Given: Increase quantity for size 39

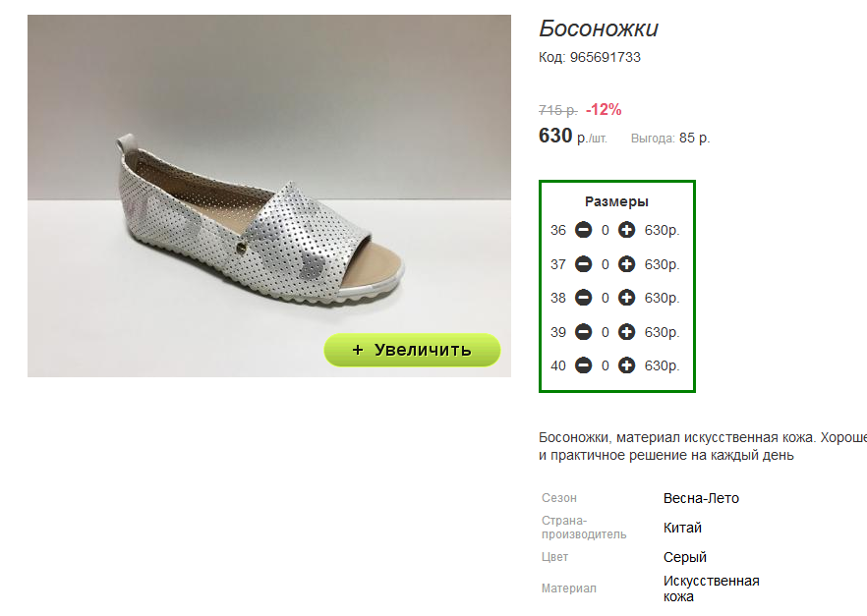Looking at the screenshot, I should tap(627, 332).
